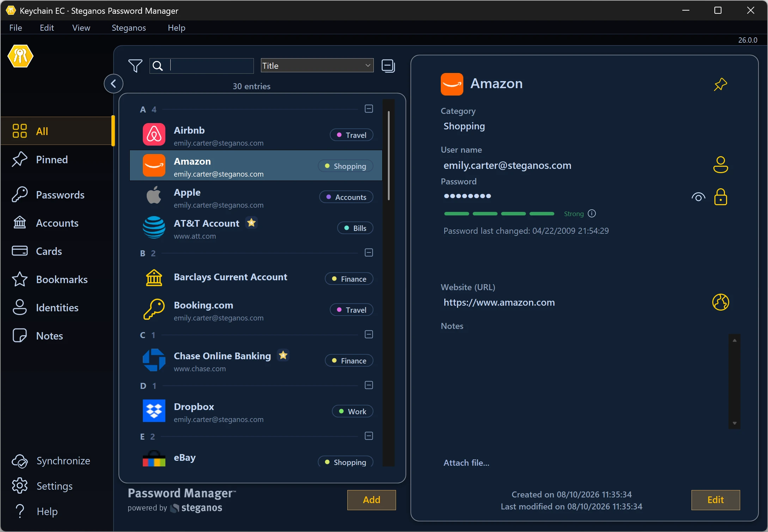
Task: Click the Dropbox logo icon
Action: [154, 411]
